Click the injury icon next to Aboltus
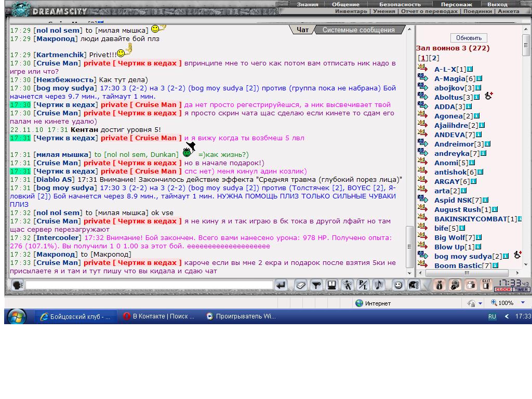532x399 pixels. click(488, 96)
